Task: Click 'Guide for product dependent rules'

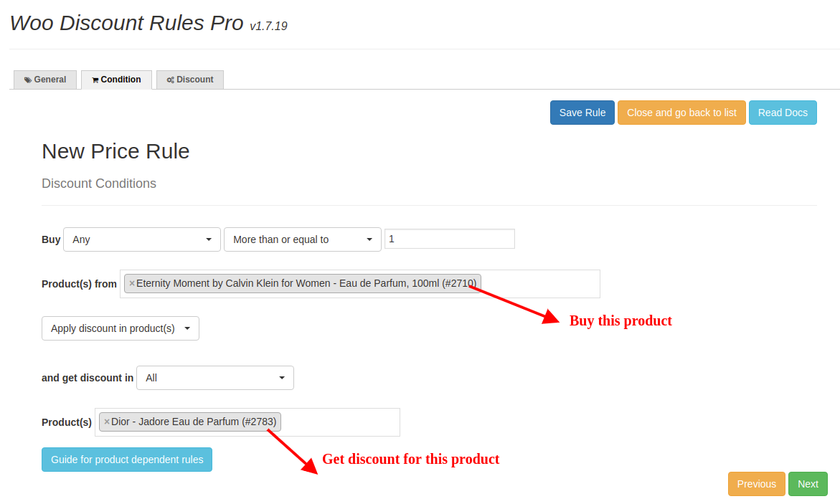Action: 127,460
